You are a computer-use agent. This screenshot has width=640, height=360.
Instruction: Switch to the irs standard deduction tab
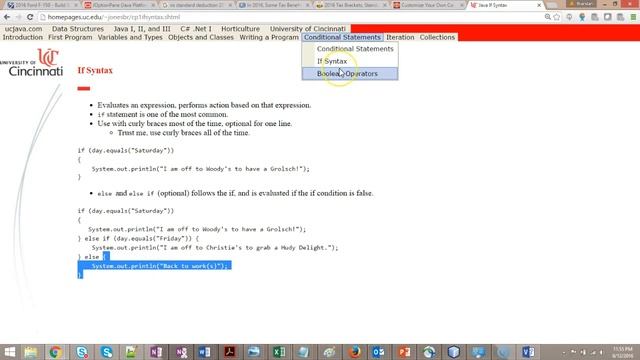tap(197, 5)
